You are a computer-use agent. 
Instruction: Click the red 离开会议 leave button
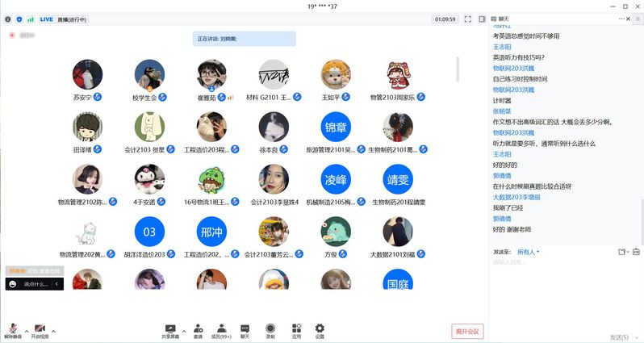467,331
